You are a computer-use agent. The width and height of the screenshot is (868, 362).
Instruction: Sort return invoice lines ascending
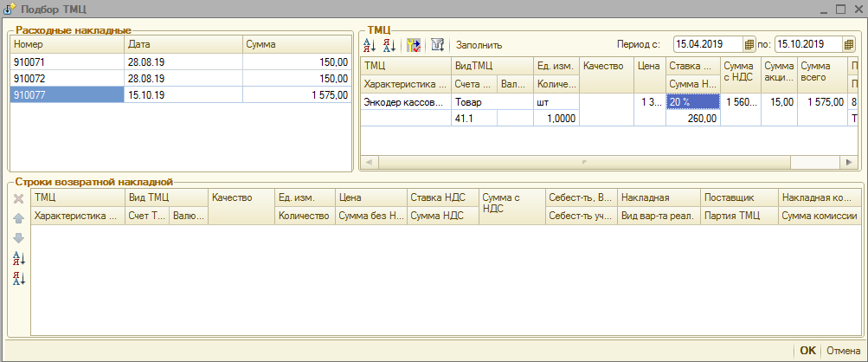(x=19, y=258)
